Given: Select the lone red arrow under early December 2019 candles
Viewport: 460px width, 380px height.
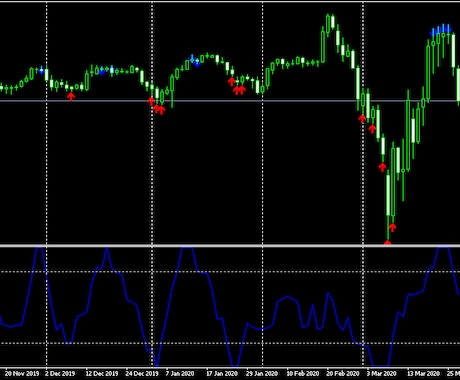Looking at the screenshot, I should tap(71, 97).
